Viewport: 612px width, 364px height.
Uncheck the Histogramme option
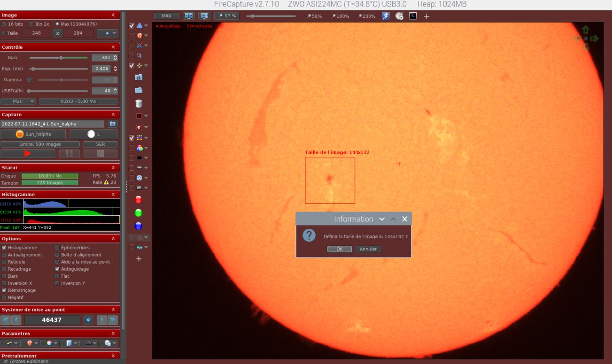tap(4, 248)
